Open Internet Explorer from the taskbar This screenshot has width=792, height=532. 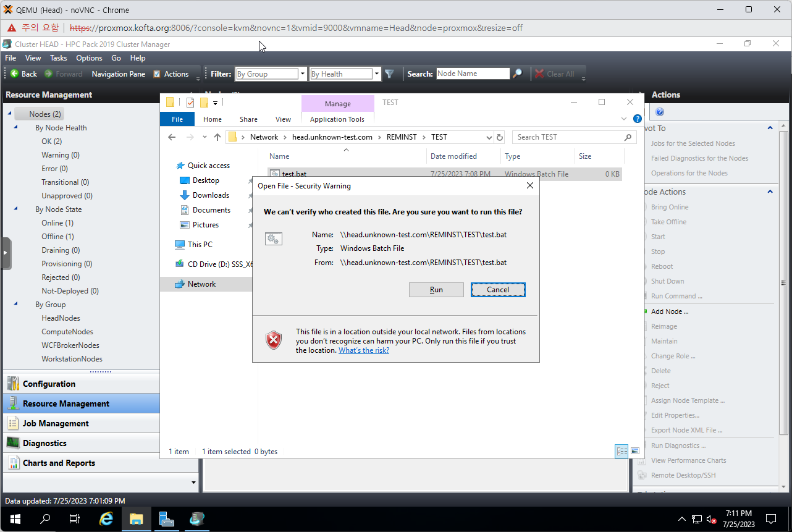click(106, 519)
